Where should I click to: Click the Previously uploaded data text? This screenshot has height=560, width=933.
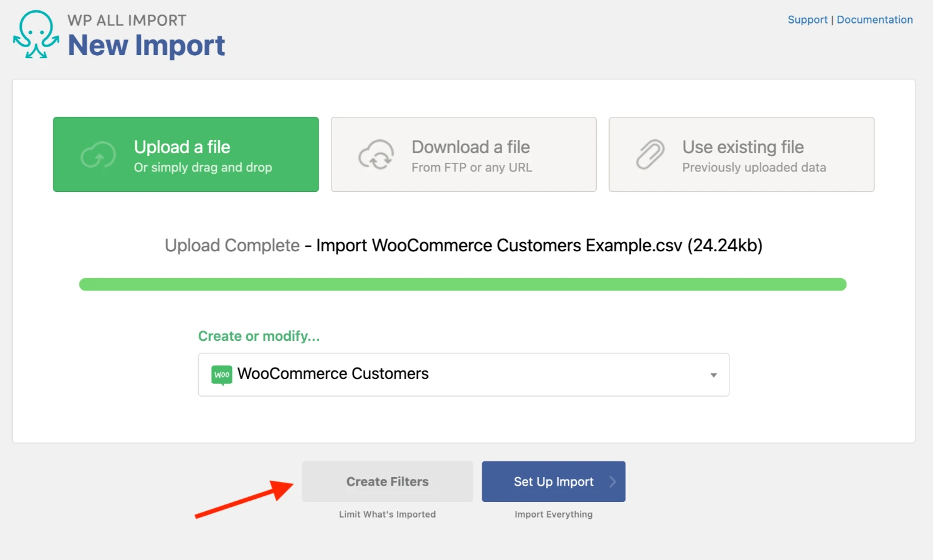pos(754,168)
